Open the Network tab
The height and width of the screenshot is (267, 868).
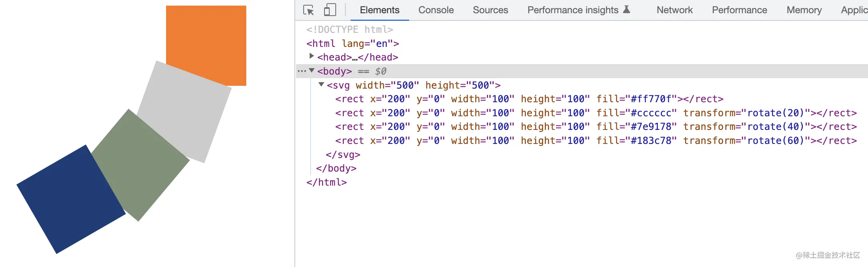674,10
